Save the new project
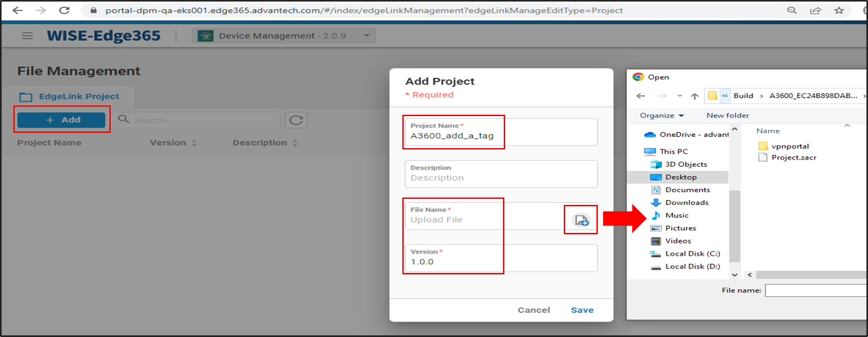Viewport: 868px width, 337px height. (582, 310)
